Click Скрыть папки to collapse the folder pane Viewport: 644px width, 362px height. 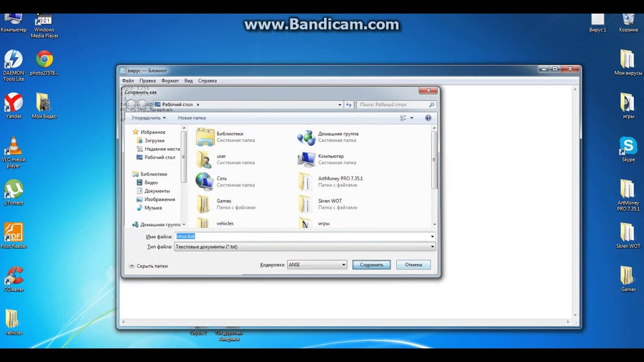[x=148, y=265]
